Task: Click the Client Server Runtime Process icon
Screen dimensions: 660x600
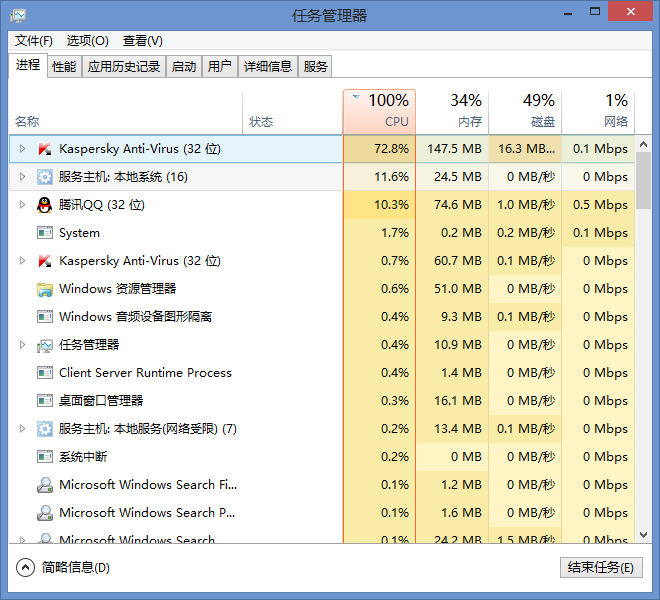Action: (x=45, y=373)
